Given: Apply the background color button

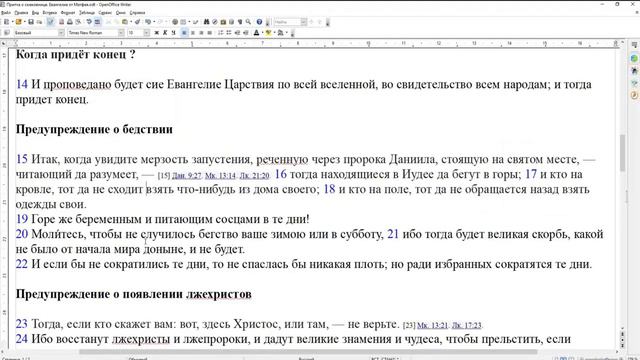Looking at the screenshot, I should (x=280, y=33).
